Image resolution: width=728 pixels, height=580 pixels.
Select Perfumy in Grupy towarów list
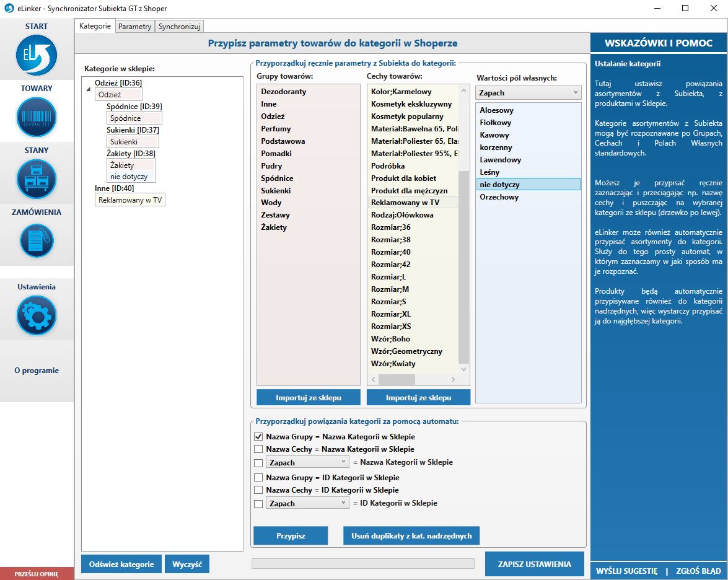pos(276,129)
